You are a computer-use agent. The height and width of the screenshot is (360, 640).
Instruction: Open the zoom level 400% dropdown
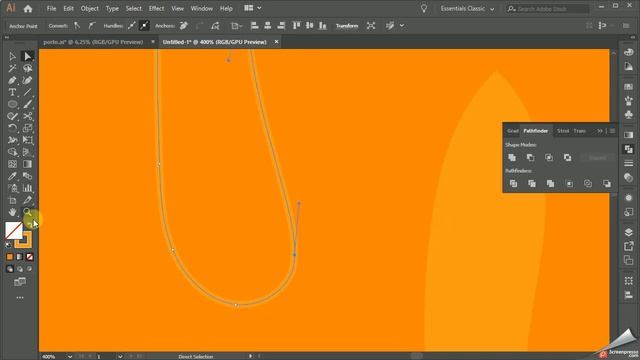pyautogui.click(x=70, y=357)
